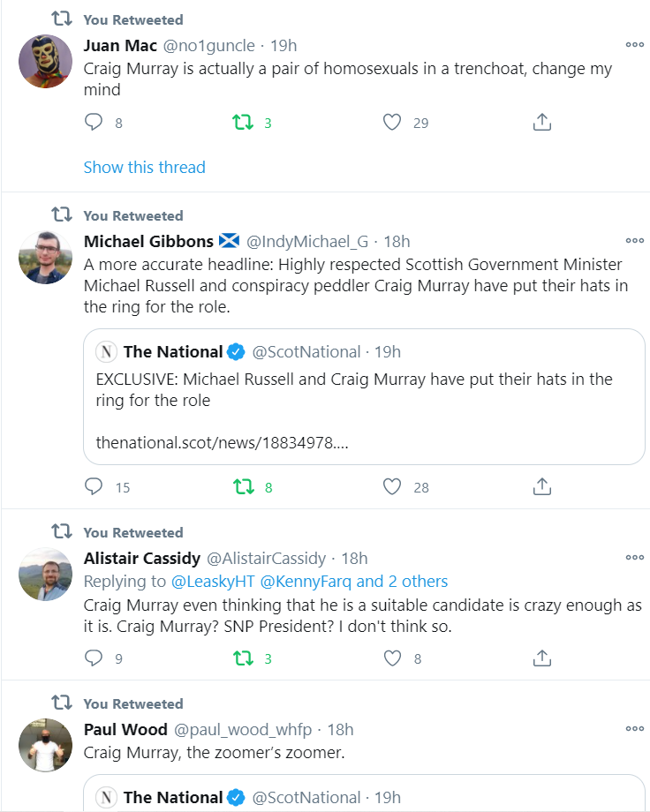Open @LeaskyHT mention in reply line
650x812 pixels.
coord(213,582)
